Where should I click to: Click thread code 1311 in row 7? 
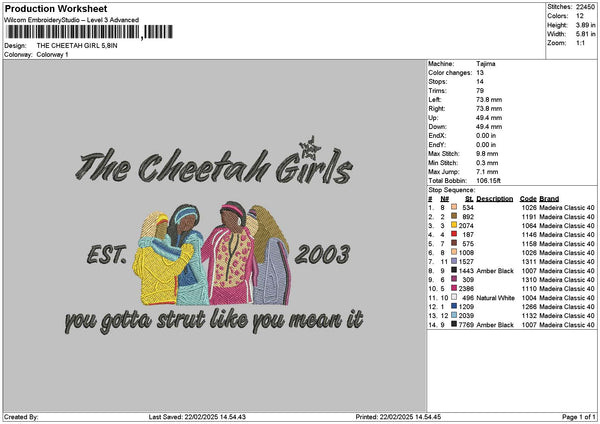(529, 262)
